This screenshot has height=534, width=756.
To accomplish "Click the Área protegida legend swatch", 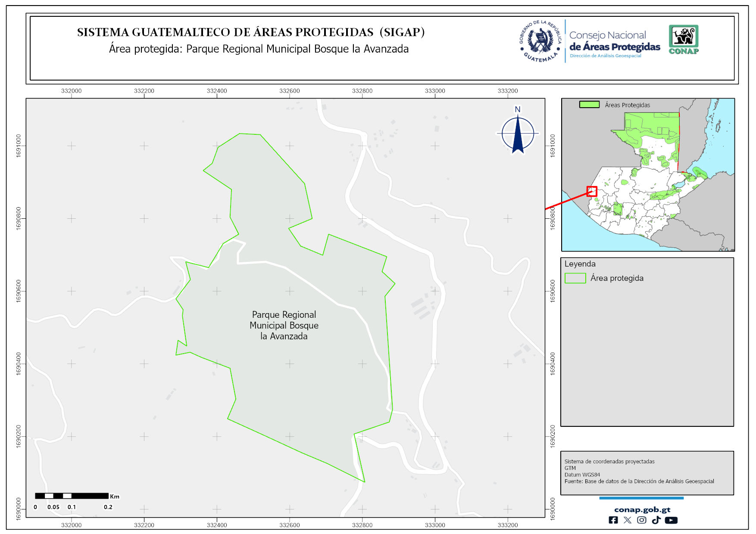I will pos(575,278).
